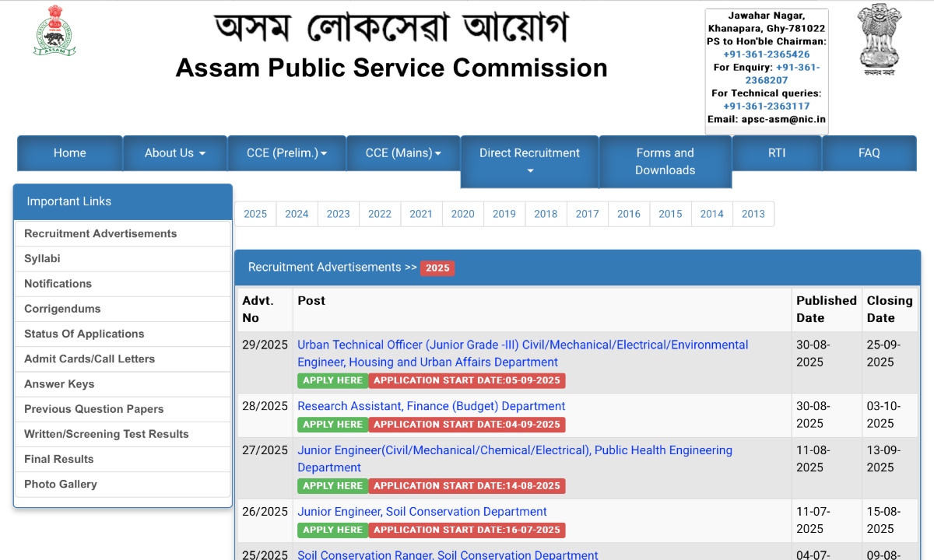Viewport: 934px width, 560px height.
Task: Click Apply Here for advt 26/2025
Action: [333, 530]
